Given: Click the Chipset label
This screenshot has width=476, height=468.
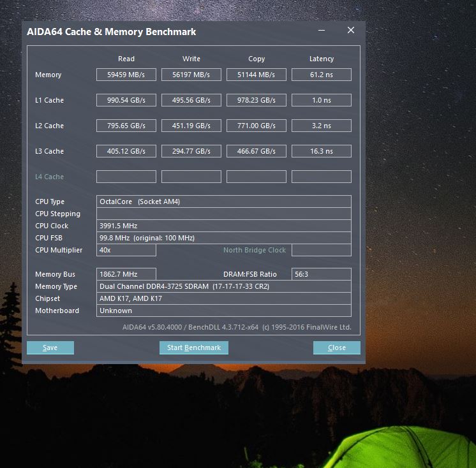Looking at the screenshot, I should [48, 299].
